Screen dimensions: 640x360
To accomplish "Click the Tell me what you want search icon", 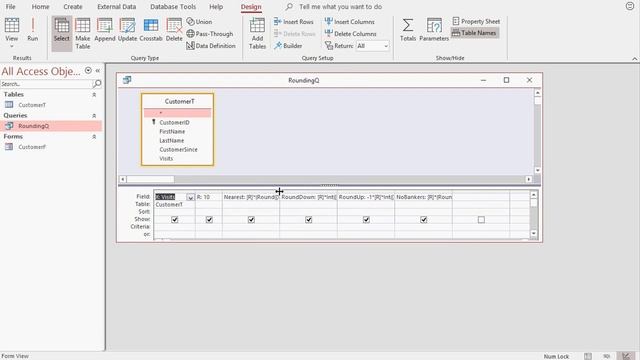I will (289, 7).
